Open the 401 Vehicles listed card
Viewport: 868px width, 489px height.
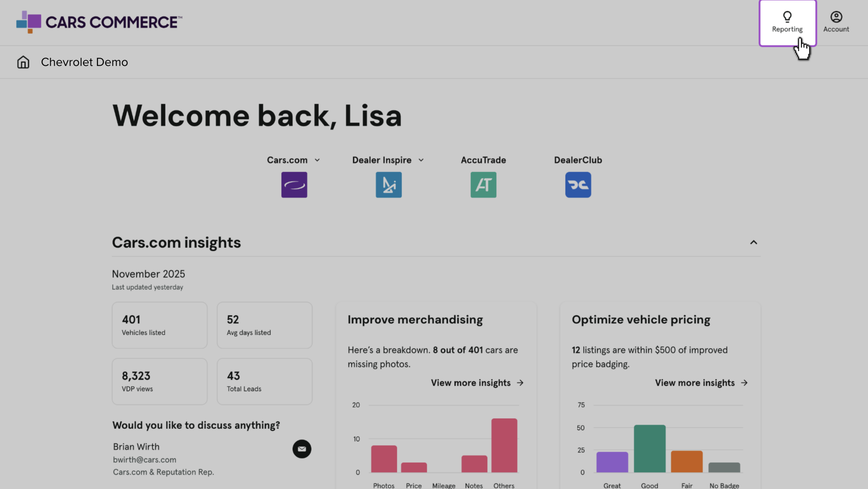159,325
